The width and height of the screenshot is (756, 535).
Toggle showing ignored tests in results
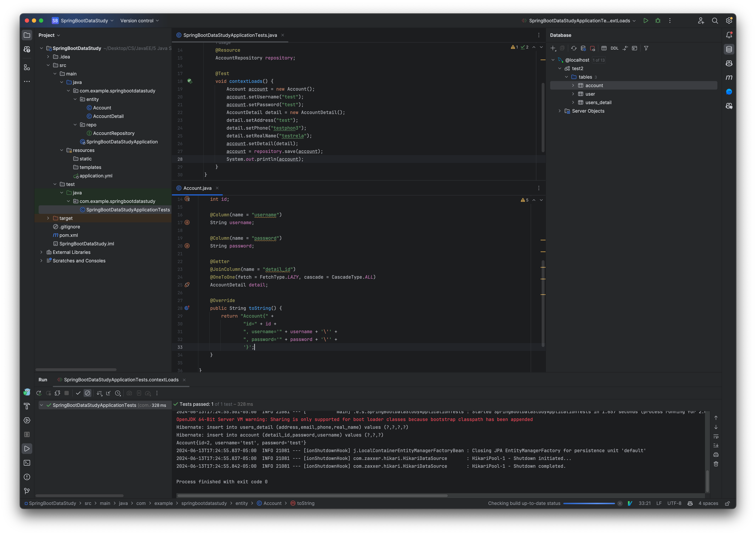tap(88, 393)
